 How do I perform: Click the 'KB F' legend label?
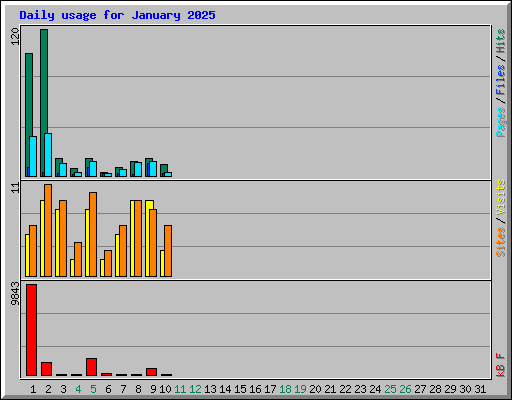501,365
